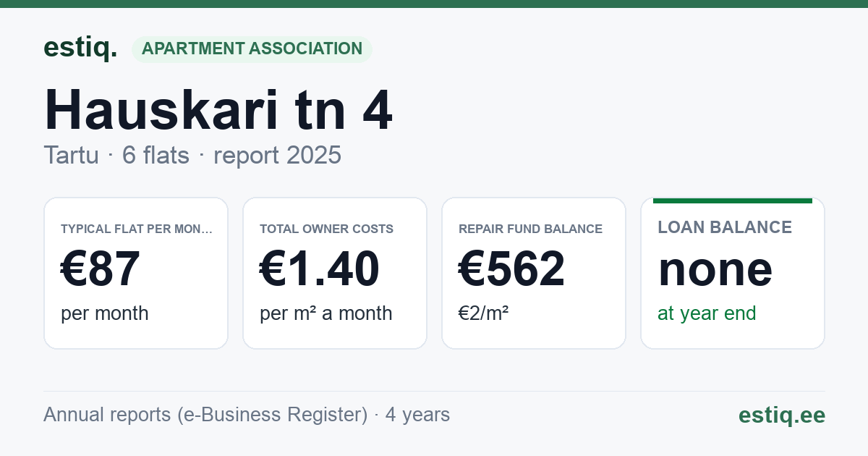Click the "TYPICAL FLAT PER MON…" label
Viewport: 868px width, 456px height.
[x=137, y=229]
